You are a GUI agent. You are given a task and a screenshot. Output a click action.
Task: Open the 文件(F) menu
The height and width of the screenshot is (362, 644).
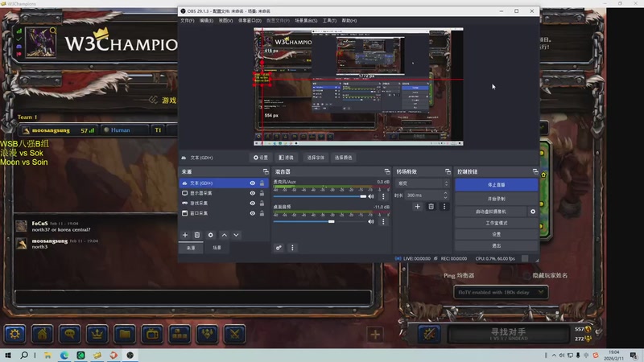click(188, 21)
